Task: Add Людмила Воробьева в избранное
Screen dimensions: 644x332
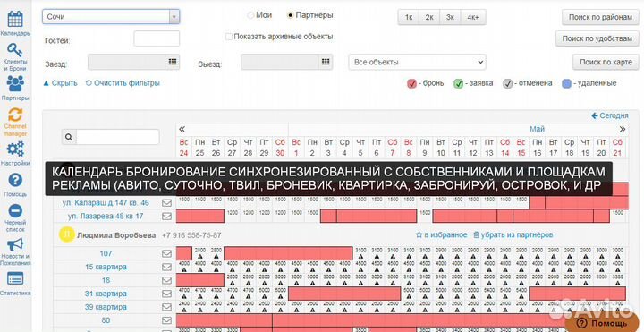Action: point(442,235)
